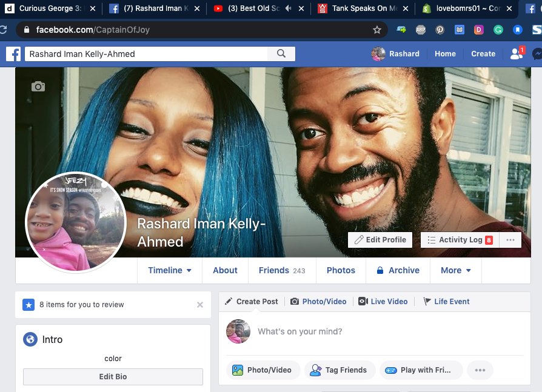Click the search magnifier button
This screenshot has width=542, height=392.
click(x=281, y=54)
